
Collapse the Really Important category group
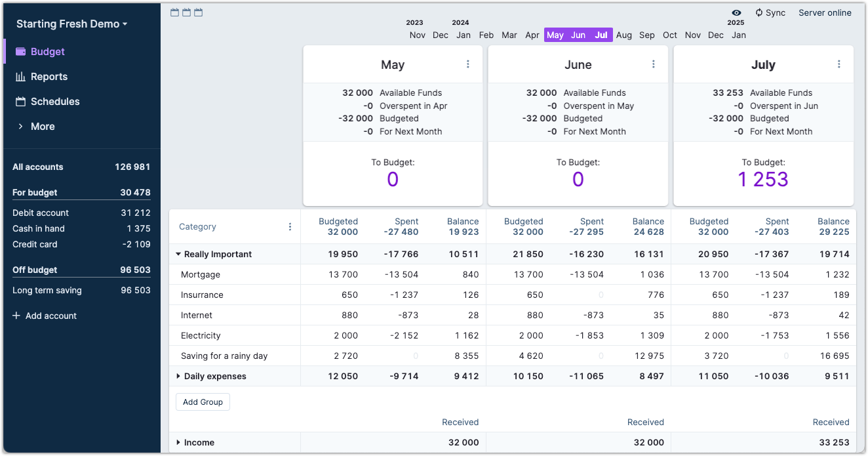(x=178, y=255)
